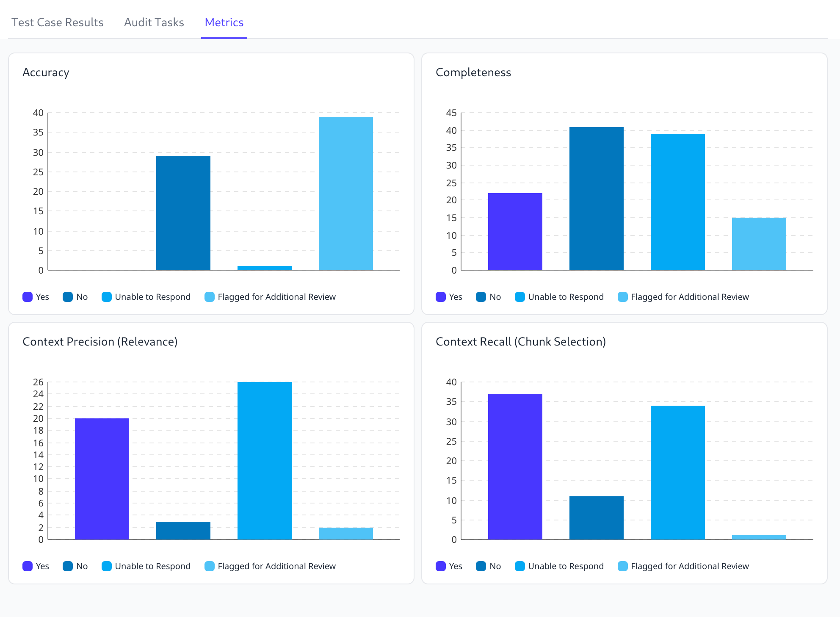The height and width of the screenshot is (617, 840).
Task: Click the tallest Flagged bar in Accuracy chart
Action: pyautogui.click(x=345, y=194)
